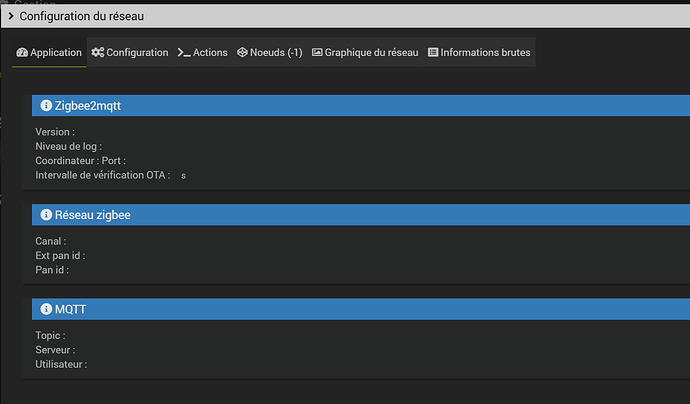690x404 pixels.
Task: Click the info icon next to Réseau zigbee
Action: [45, 215]
